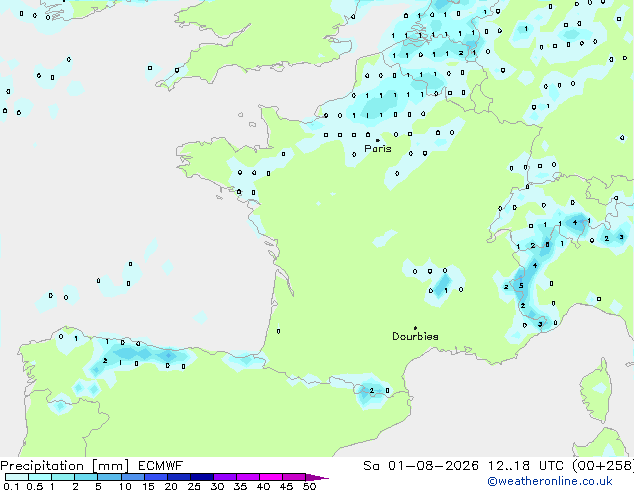The width and height of the screenshot is (634, 490).
Task: Click the legend value label '10'
Action: (125, 486)
